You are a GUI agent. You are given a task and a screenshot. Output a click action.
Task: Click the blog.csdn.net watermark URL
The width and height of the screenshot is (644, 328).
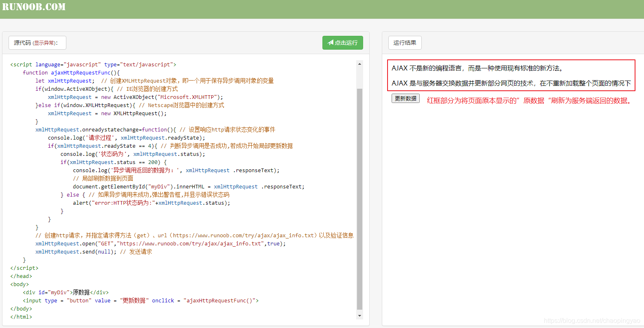click(591, 321)
